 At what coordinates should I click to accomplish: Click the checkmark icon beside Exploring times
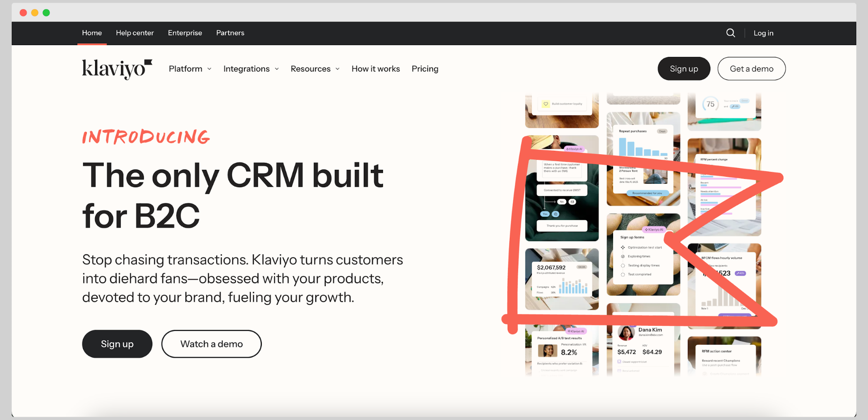(x=623, y=257)
